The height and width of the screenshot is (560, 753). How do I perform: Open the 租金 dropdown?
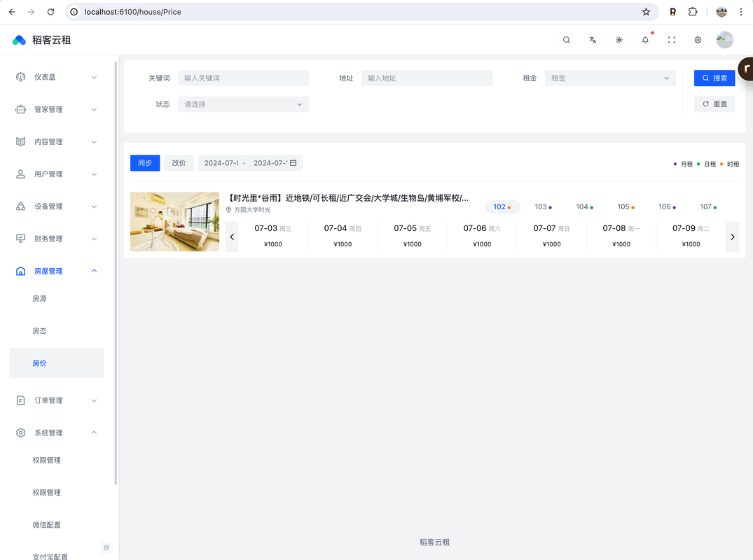point(610,78)
